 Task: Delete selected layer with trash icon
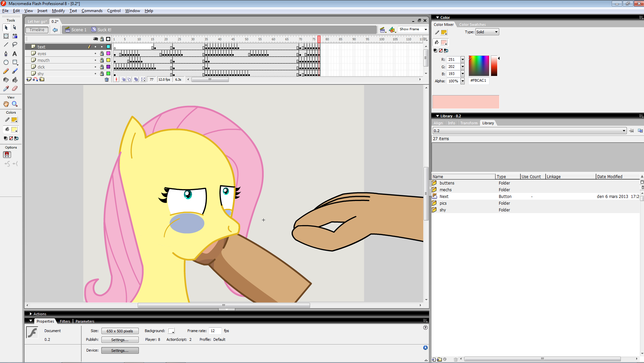[x=107, y=80]
